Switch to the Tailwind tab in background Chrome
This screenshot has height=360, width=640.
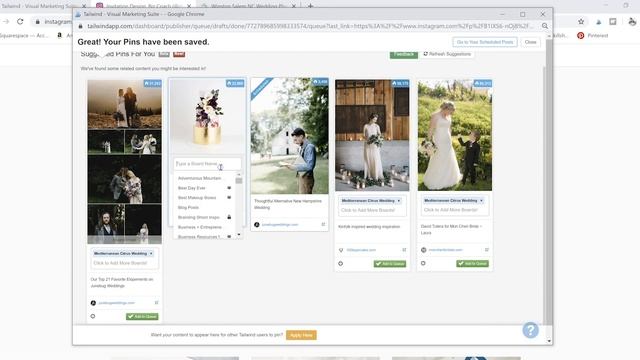43,6
